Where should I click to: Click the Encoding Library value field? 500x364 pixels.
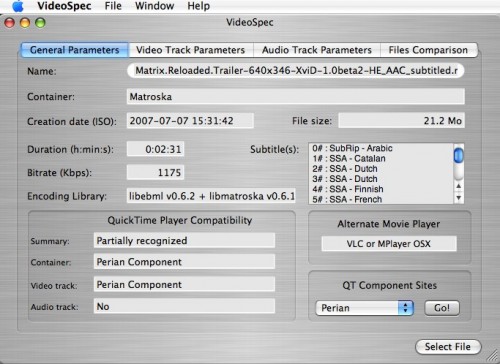[x=211, y=196]
